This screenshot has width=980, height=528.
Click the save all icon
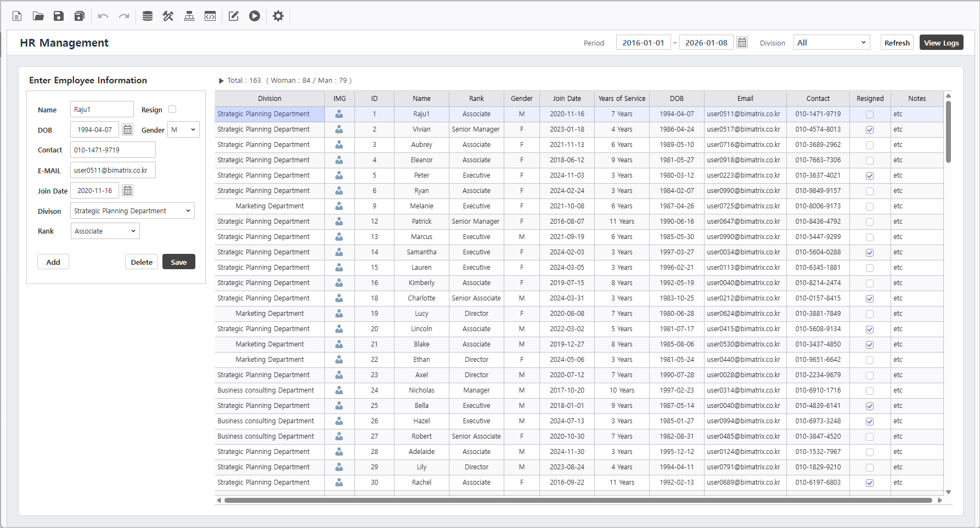click(80, 16)
